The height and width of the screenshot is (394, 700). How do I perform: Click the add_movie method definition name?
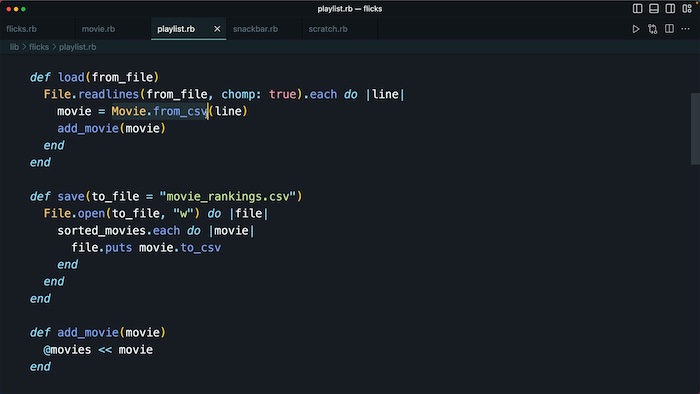tap(88, 332)
